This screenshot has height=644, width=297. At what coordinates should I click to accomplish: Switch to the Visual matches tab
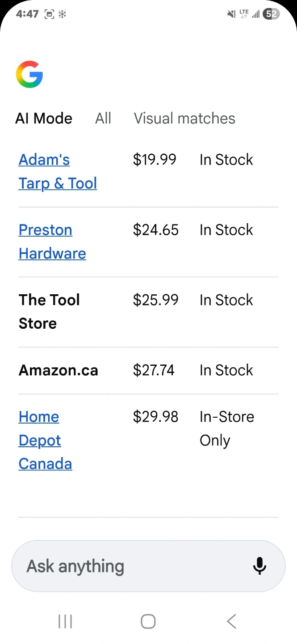184,119
